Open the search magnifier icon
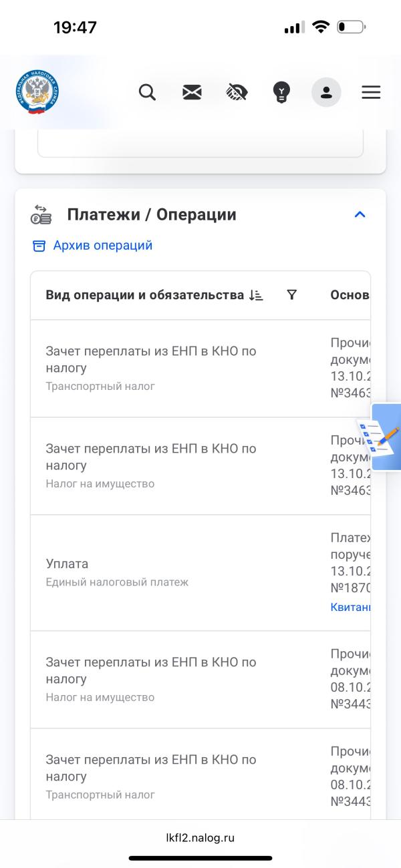Viewport: 401px width, 868px height. pos(147,92)
